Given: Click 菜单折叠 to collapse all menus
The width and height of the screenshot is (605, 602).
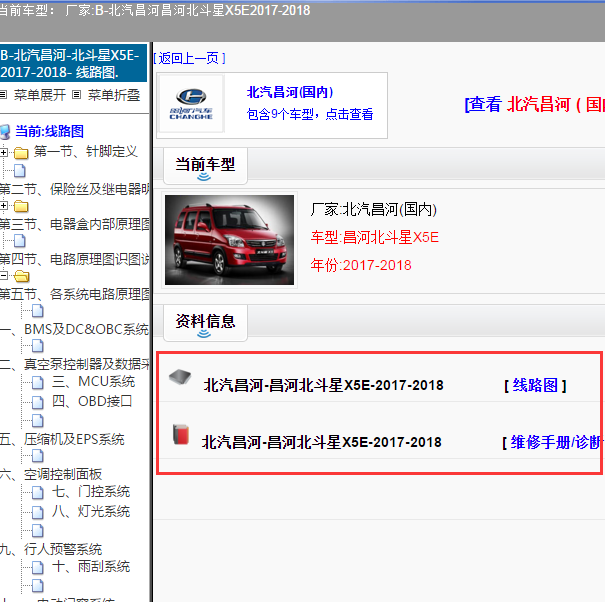Looking at the screenshot, I should [114, 95].
